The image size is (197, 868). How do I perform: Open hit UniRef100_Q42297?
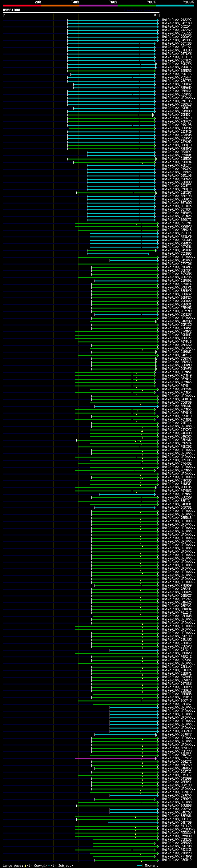(177, 20)
